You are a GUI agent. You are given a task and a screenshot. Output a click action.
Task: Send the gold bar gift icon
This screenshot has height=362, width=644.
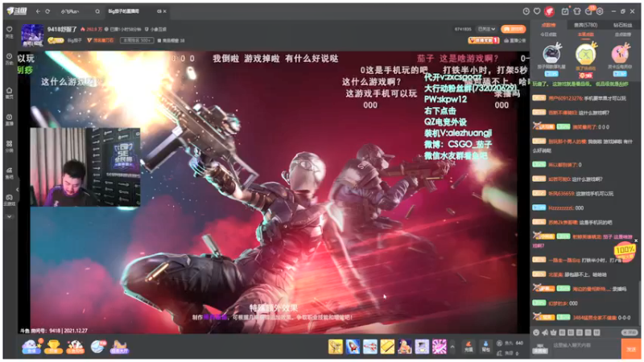click(387, 347)
